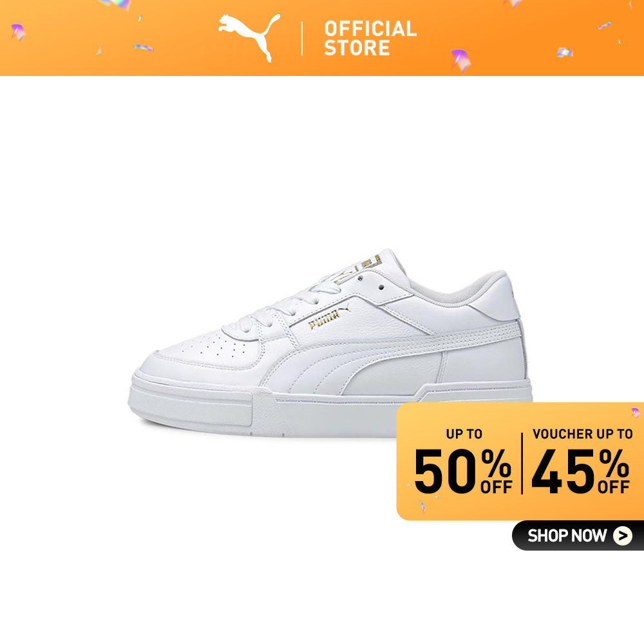Screen dimensions: 644x644
Task: Click the arrow circle icon in Shop Now
Action: tap(623, 536)
